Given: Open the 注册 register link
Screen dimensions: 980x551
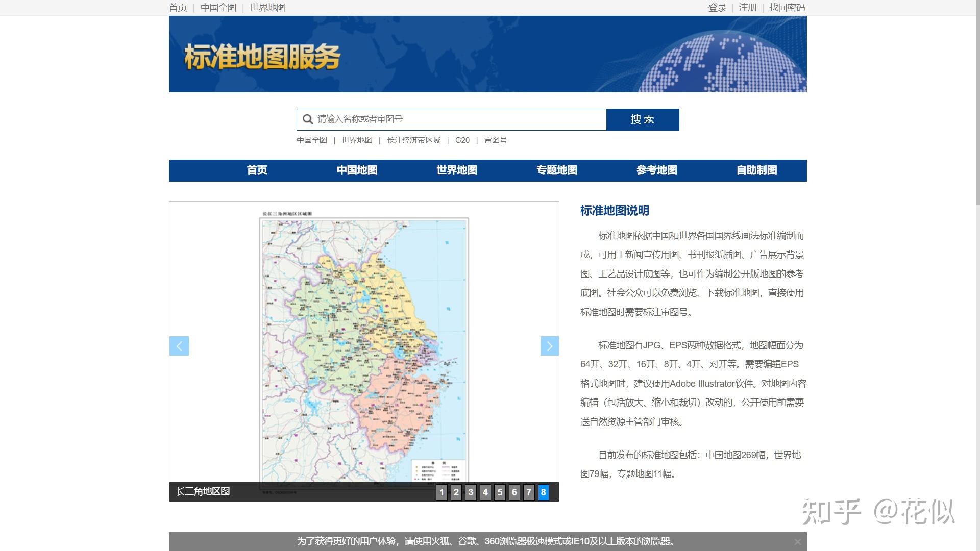Looking at the screenshot, I should [x=747, y=8].
